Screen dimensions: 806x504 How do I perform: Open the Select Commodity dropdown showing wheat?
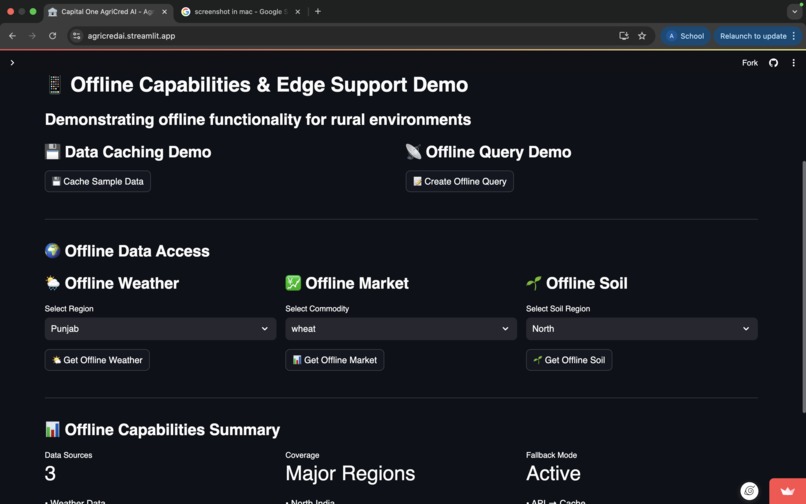point(401,329)
